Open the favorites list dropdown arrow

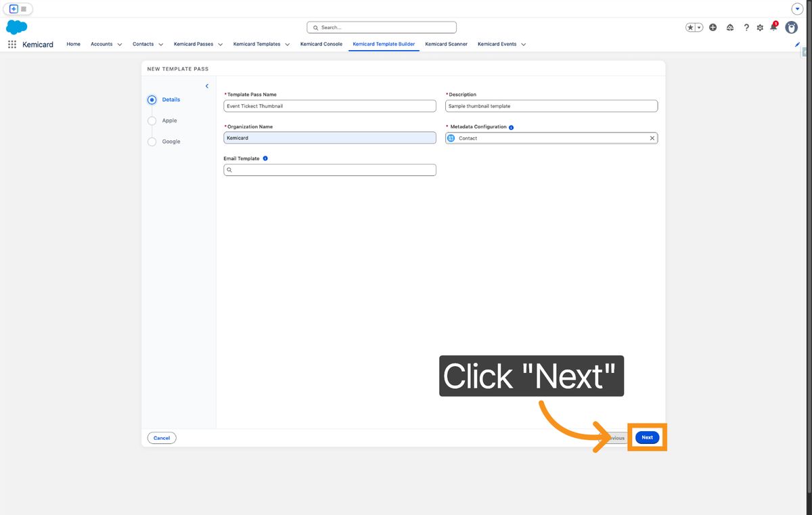(699, 28)
